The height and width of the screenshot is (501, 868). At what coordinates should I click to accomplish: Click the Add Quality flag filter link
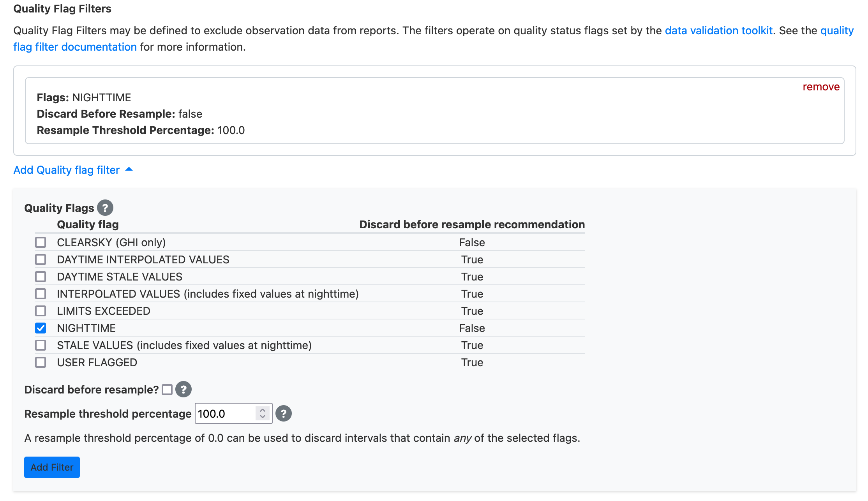tap(66, 170)
